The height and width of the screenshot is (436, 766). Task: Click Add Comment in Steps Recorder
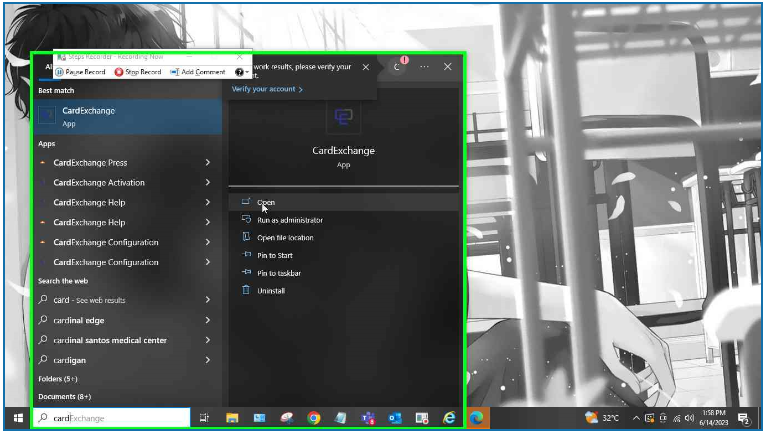click(198, 72)
